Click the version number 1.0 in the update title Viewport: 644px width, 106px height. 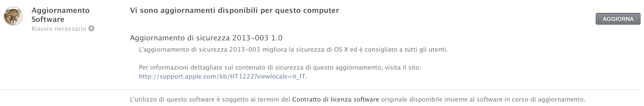(x=277, y=38)
